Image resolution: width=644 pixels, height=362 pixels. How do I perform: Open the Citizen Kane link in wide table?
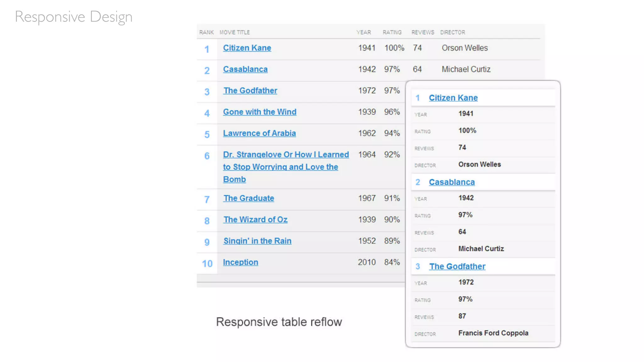point(247,48)
